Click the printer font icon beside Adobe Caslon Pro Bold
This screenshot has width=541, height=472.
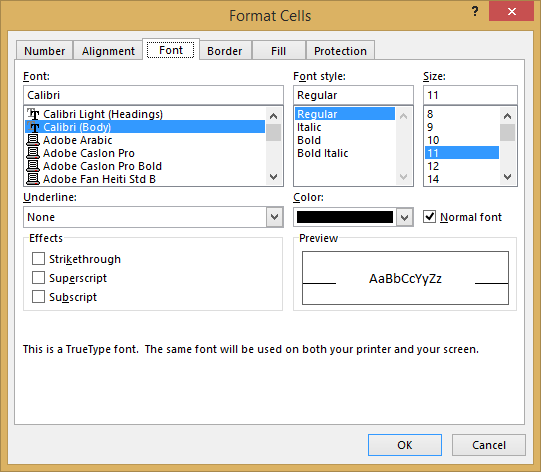[33, 166]
